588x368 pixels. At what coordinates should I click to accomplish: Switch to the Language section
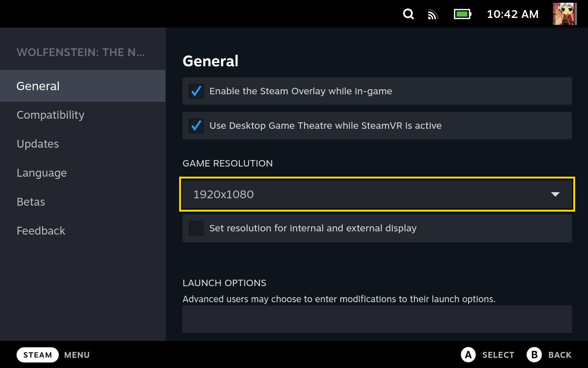(42, 173)
